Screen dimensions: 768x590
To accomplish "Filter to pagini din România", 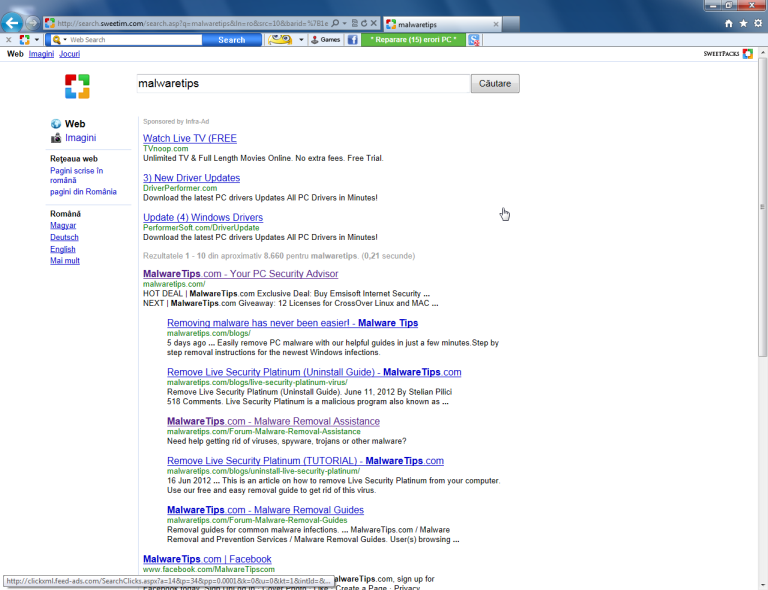I will [x=83, y=191].
